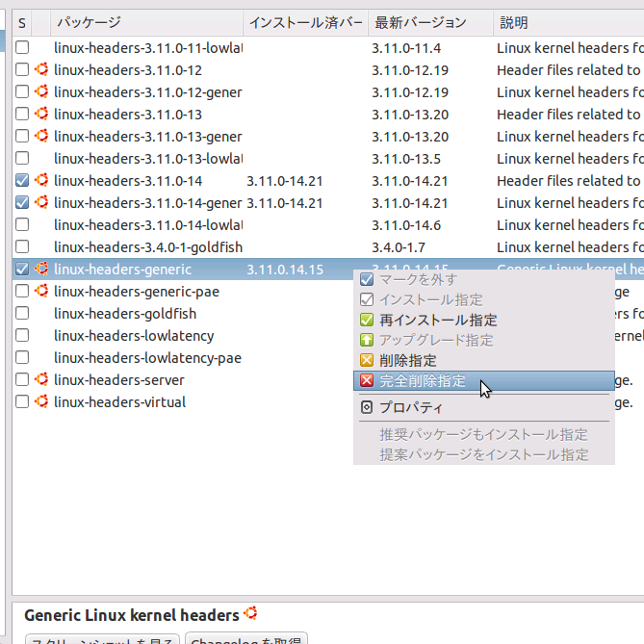Sort by インストール済バージョン column header
Image resolution: width=644 pixels, height=644 pixels.
point(305,22)
